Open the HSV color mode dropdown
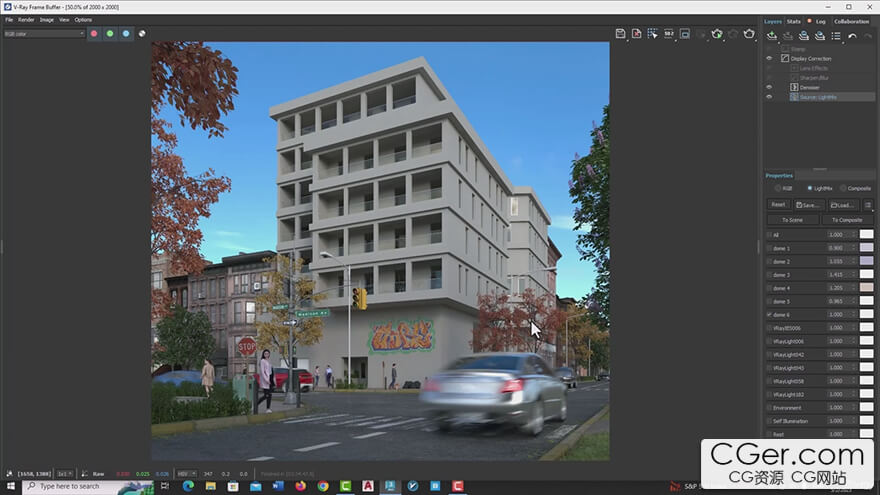The height and width of the screenshot is (495, 880). (187, 474)
